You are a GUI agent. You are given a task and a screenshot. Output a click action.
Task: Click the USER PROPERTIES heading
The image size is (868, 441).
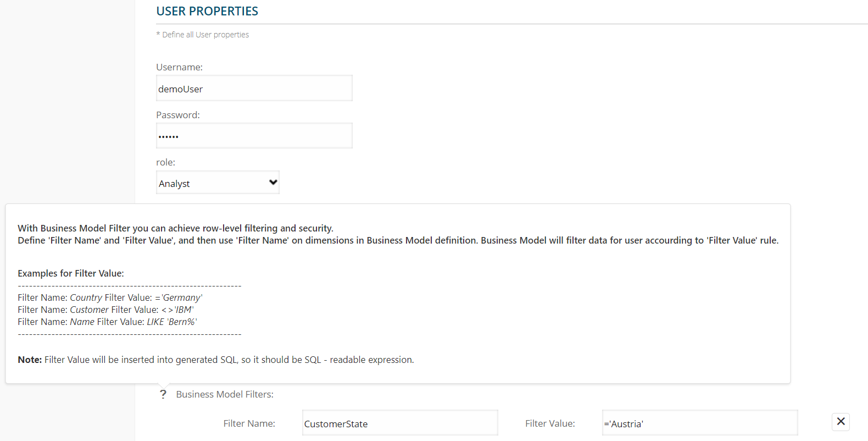pyautogui.click(x=207, y=11)
